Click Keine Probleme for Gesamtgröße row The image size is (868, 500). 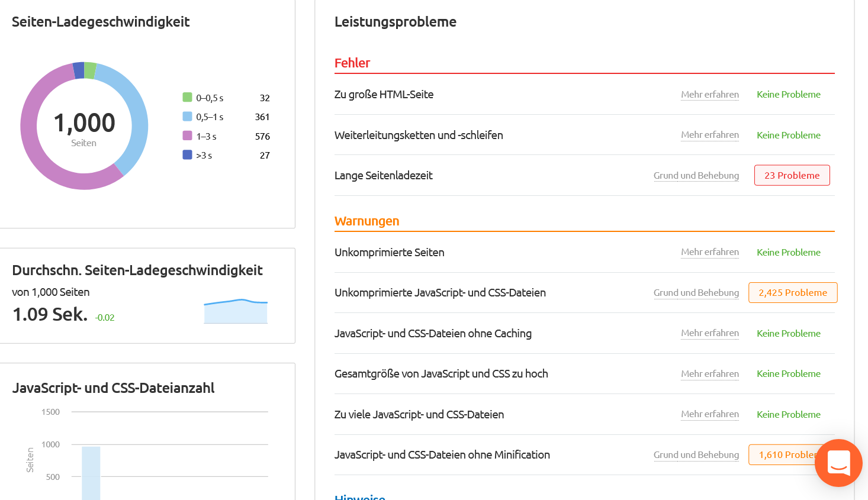point(789,373)
